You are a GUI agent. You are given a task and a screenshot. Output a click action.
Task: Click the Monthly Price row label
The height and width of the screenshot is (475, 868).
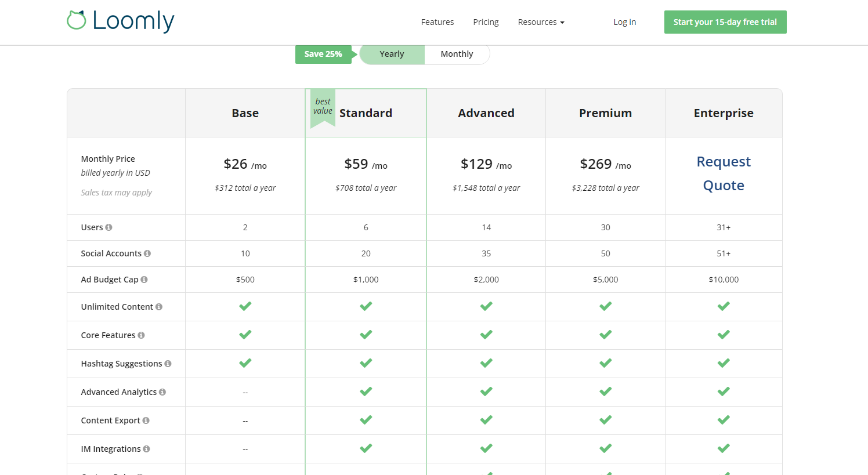click(x=108, y=159)
